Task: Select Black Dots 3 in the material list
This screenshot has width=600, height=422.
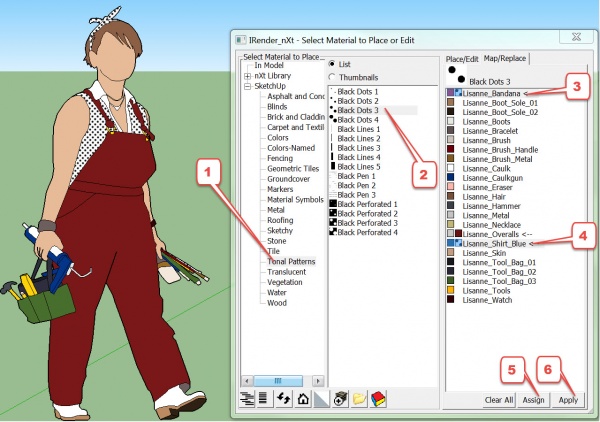Action: 359,111
